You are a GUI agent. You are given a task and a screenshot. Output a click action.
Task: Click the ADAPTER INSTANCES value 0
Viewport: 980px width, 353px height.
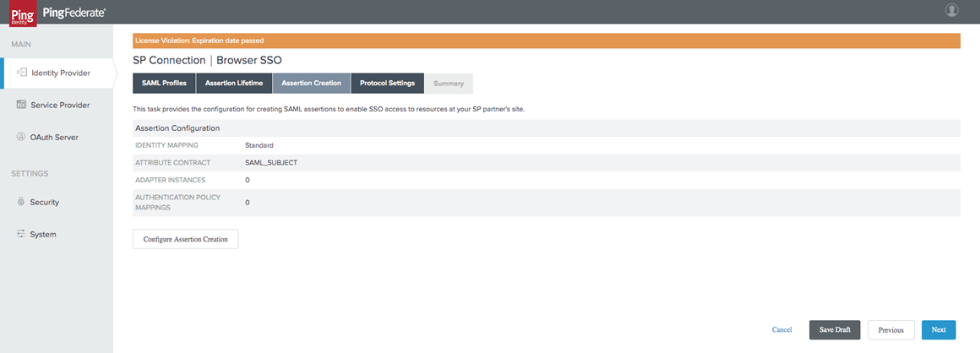[x=248, y=180]
